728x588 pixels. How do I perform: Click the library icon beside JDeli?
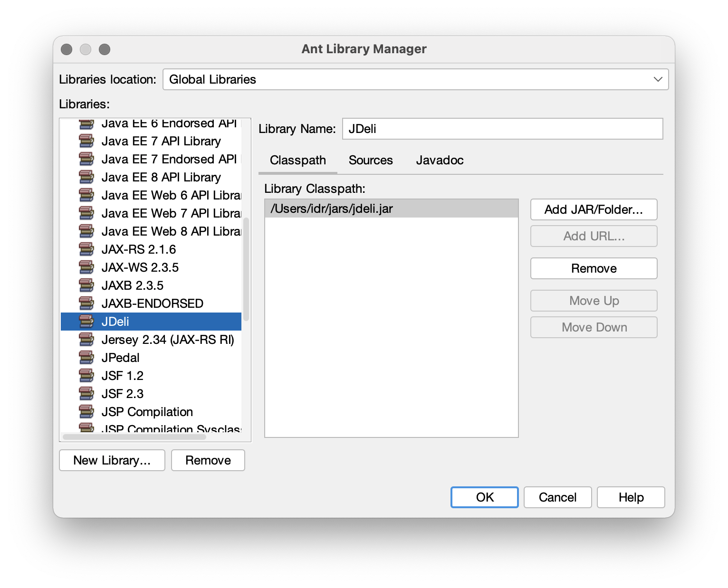point(87,321)
